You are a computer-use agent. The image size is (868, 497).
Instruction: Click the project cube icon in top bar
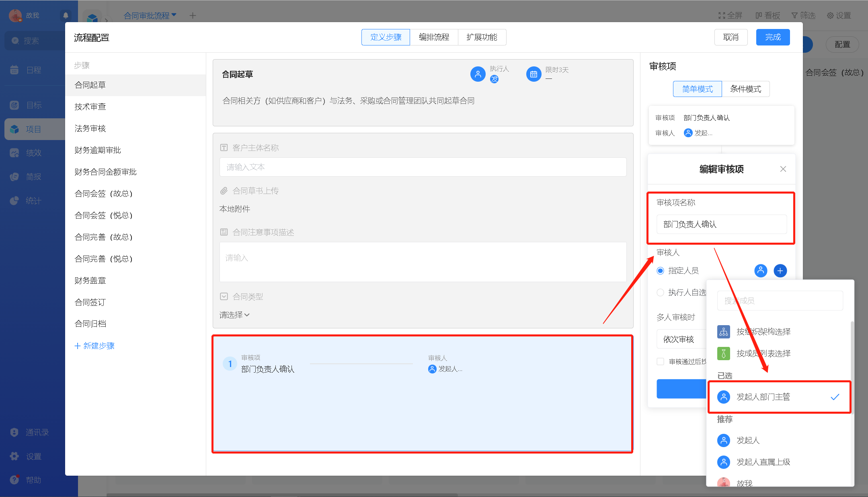tap(92, 18)
